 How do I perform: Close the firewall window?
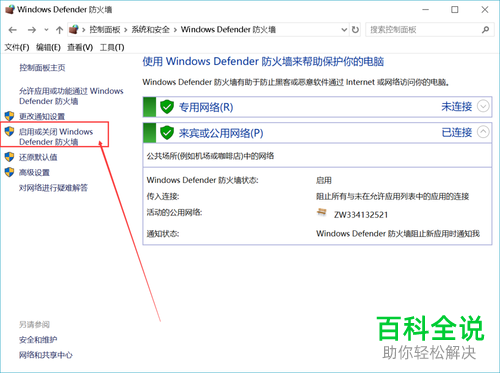pos(485,10)
